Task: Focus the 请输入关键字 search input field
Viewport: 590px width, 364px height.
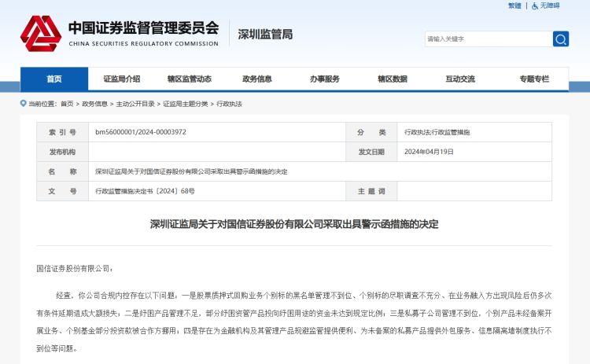Action: click(x=489, y=39)
